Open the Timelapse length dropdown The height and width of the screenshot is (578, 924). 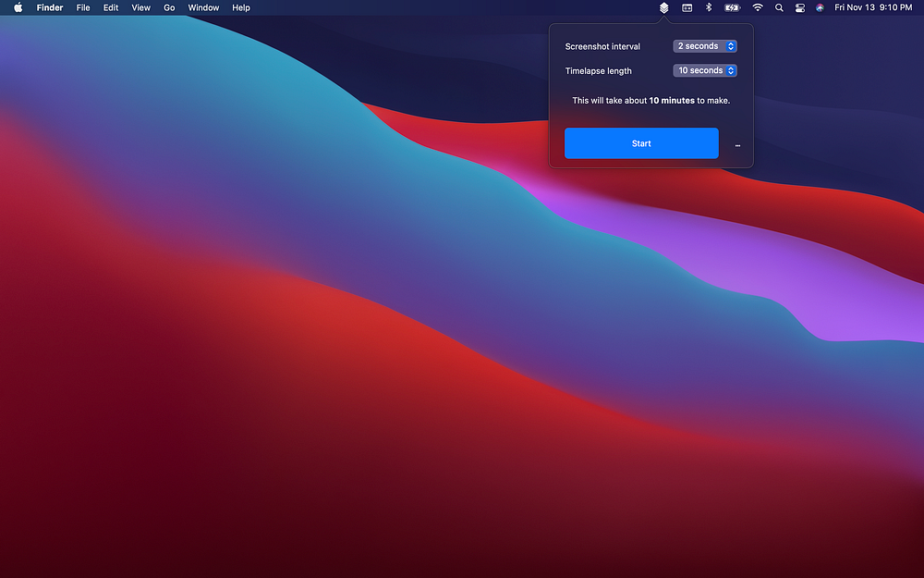click(x=705, y=70)
